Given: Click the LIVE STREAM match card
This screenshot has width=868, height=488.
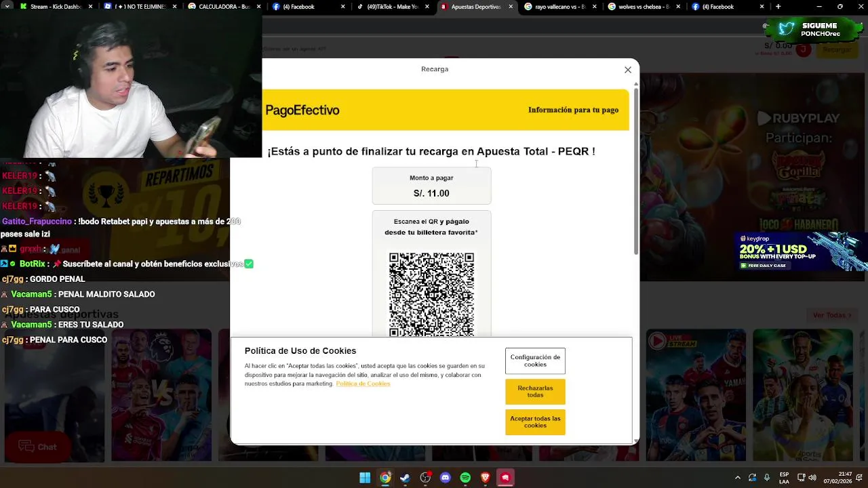Looking at the screenshot, I should pos(696,395).
